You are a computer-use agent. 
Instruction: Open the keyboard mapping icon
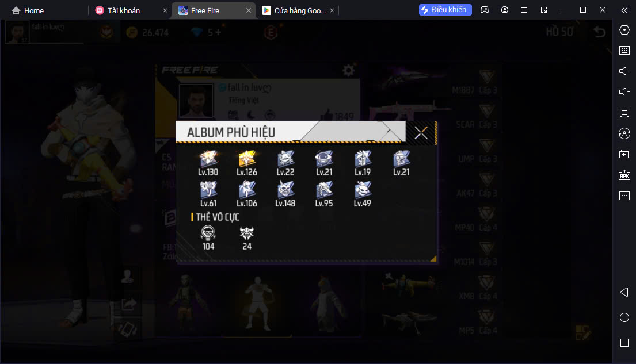pos(624,50)
